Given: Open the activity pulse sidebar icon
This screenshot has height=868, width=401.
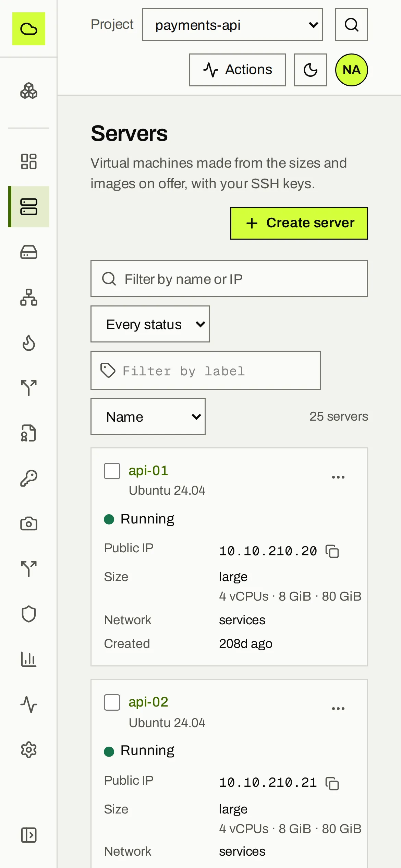Looking at the screenshot, I should point(29,704).
